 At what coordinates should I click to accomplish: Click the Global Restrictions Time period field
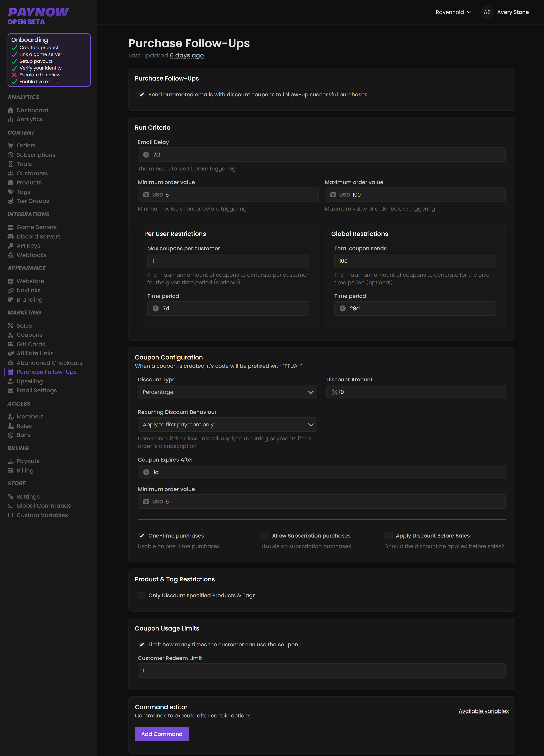[x=415, y=309]
